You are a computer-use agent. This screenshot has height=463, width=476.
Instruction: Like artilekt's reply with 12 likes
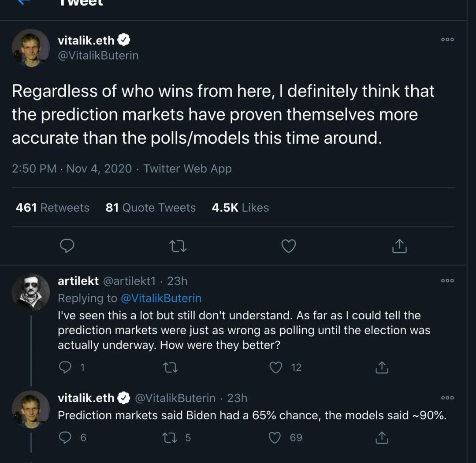pos(276,367)
